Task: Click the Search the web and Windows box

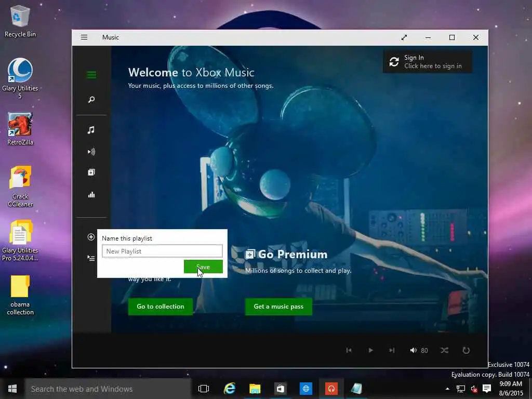Action: tap(108, 389)
